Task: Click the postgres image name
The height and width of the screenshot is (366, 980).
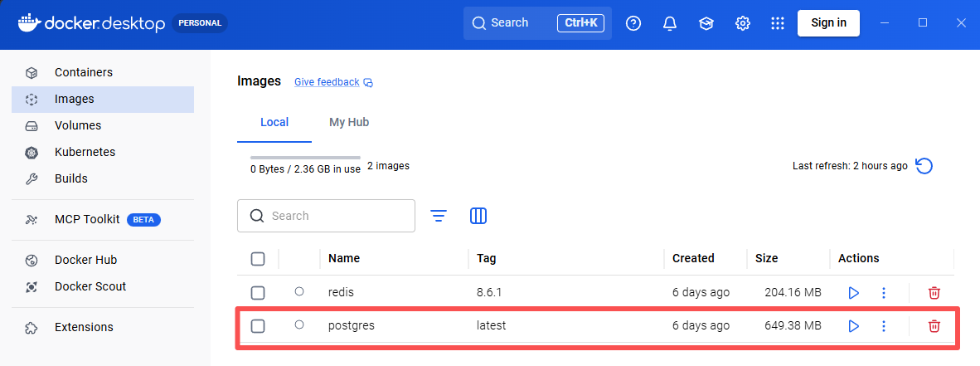Action: (352, 325)
